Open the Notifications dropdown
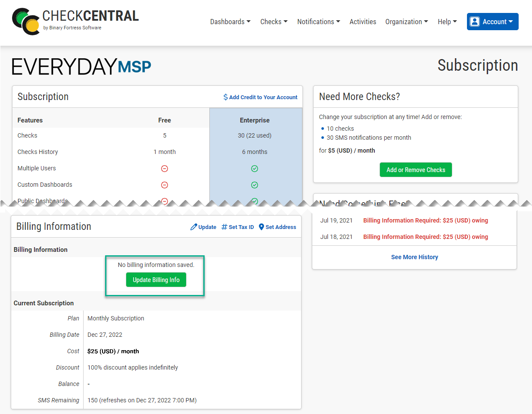Image resolution: width=532 pixels, height=414 pixels. click(319, 22)
